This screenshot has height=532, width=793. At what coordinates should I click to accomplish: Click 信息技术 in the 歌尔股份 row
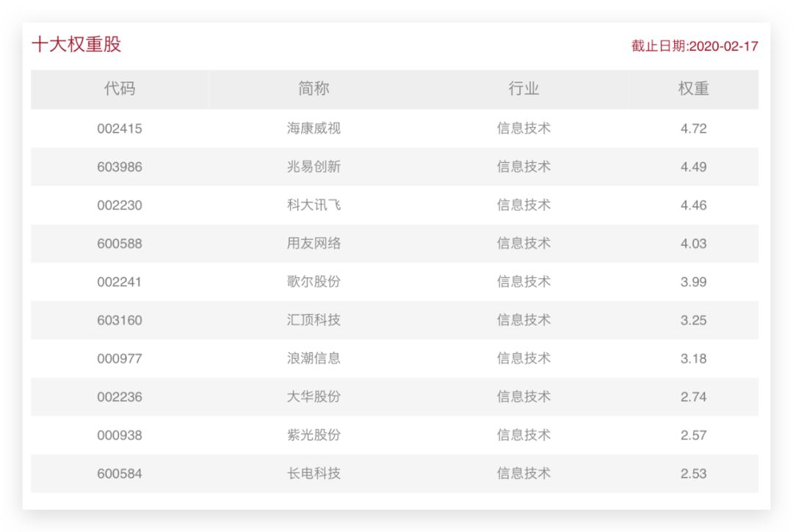[524, 282]
